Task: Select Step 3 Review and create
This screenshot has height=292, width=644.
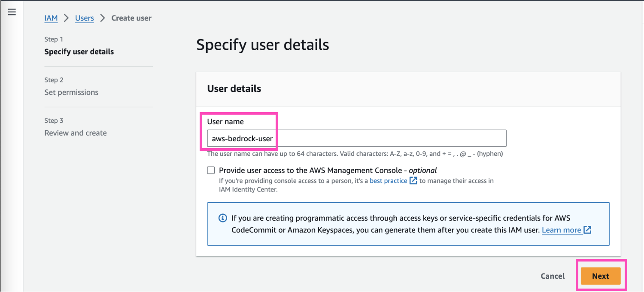Action: [76, 133]
